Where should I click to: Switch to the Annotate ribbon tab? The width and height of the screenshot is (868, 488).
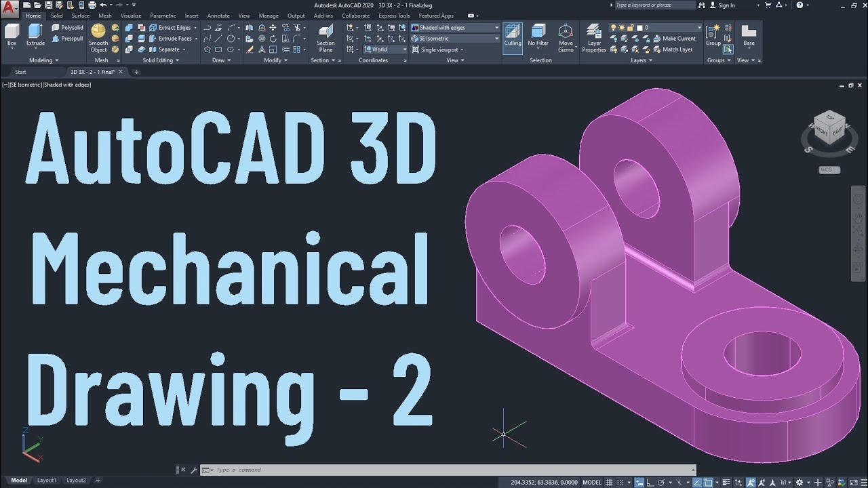pyautogui.click(x=218, y=16)
